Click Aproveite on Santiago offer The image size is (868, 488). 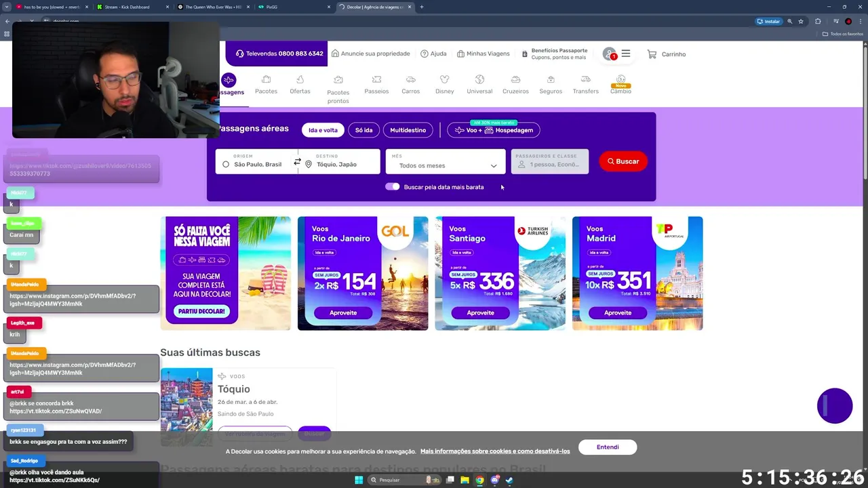pyautogui.click(x=480, y=312)
